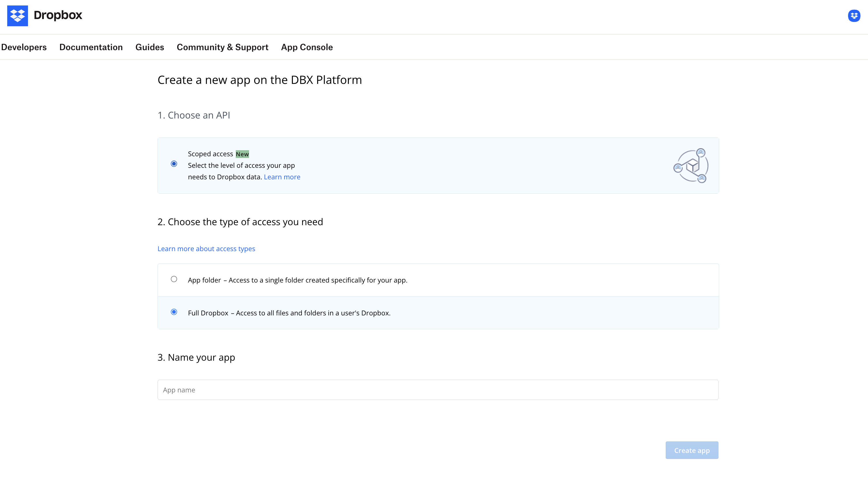Select the Full Dropbox radio button

(x=174, y=312)
